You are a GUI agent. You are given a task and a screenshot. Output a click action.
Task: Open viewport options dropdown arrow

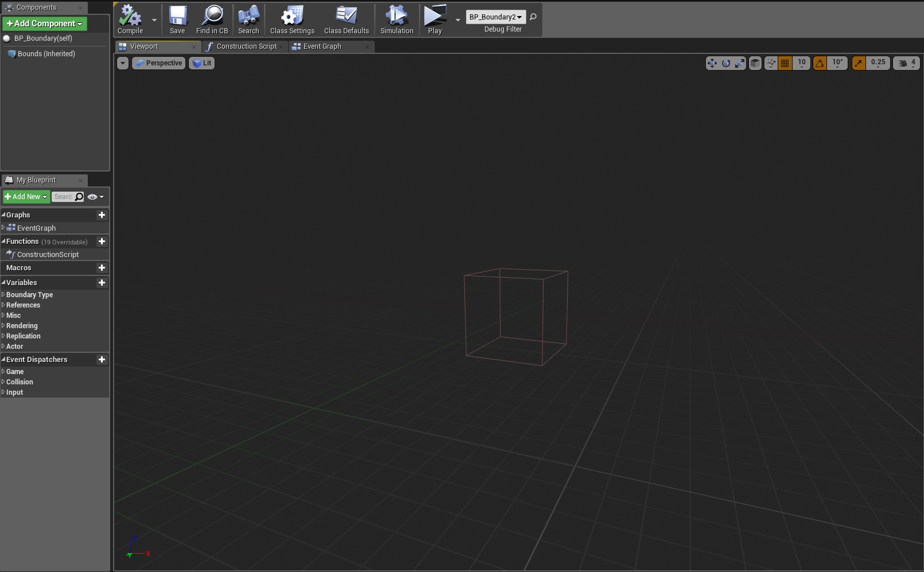(x=123, y=63)
